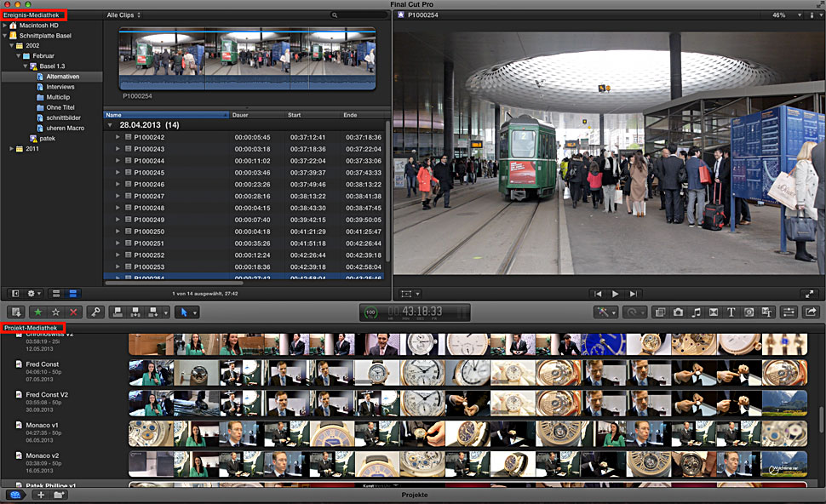Open the Music and Sound browser
The image size is (826, 504).
pyautogui.click(x=696, y=312)
